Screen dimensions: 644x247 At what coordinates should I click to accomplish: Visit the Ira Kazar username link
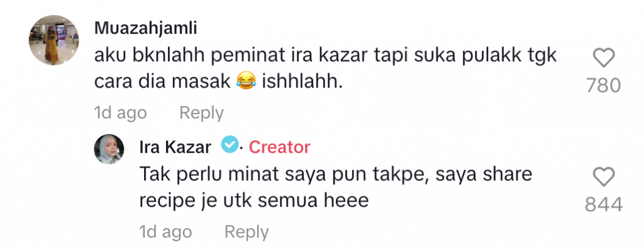click(x=175, y=147)
